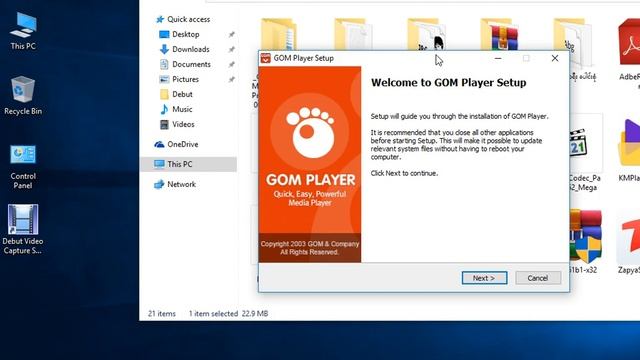Open Videos in Explorer sidebar
This screenshot has height=360, width=640.
(x=183, y=124)
